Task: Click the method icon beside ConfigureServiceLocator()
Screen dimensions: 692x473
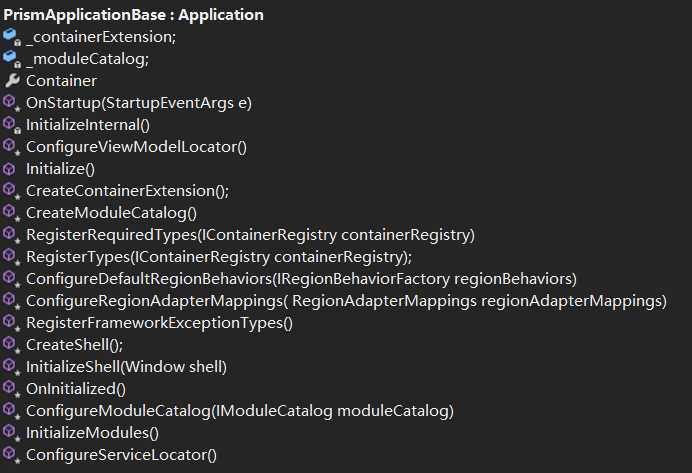Action: pyautogui.click(x=11, y=455)
